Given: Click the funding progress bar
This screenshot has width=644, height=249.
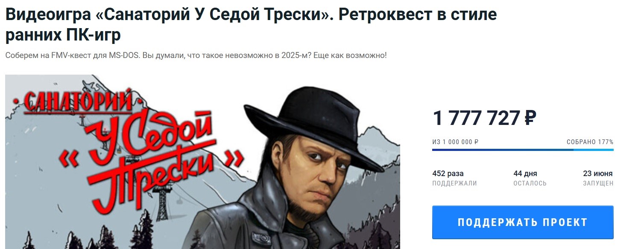Looking at the screenshot, I should coord(523,150).
